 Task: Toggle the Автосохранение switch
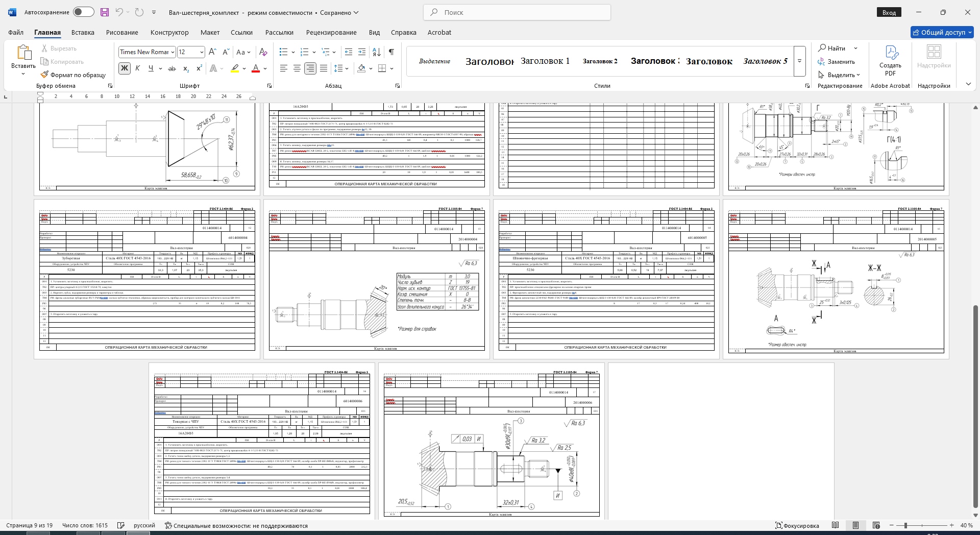coord(84,12)
